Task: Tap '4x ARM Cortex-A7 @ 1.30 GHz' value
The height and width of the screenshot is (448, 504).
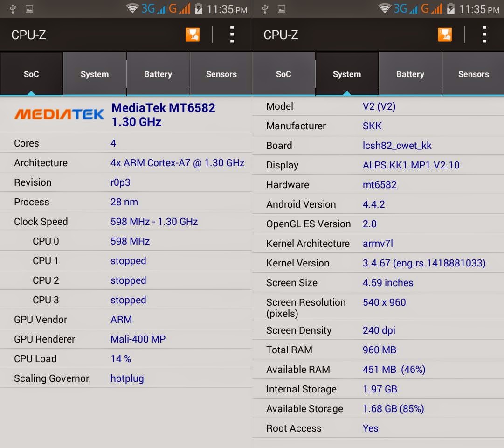Action: (178, 163)
